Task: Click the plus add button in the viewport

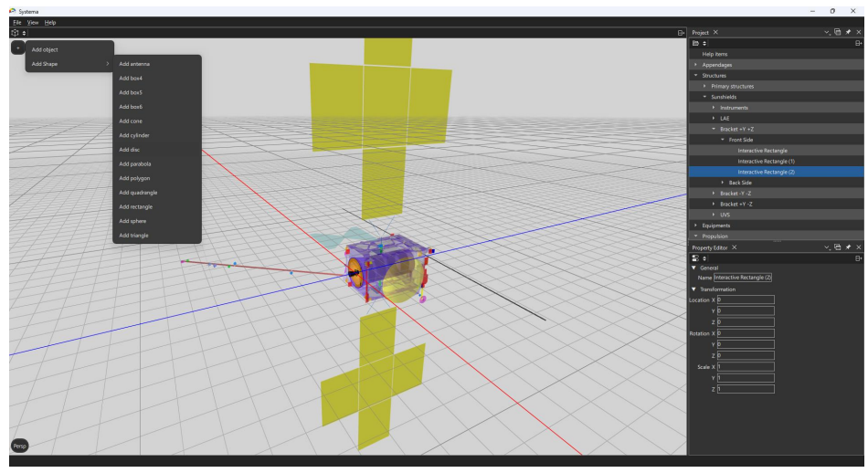Action: pyautogui.click(x=17, y=48)
